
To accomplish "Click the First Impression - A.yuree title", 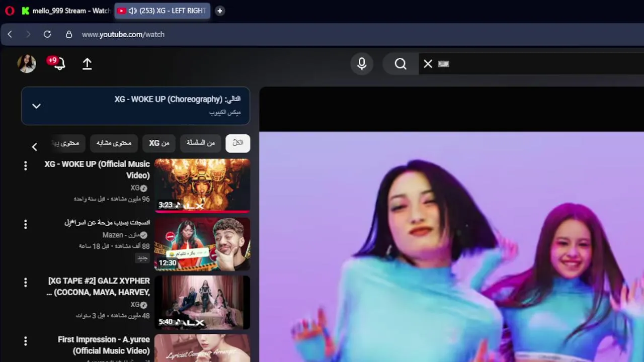I will pyautogui.click(x=104, y=345).
